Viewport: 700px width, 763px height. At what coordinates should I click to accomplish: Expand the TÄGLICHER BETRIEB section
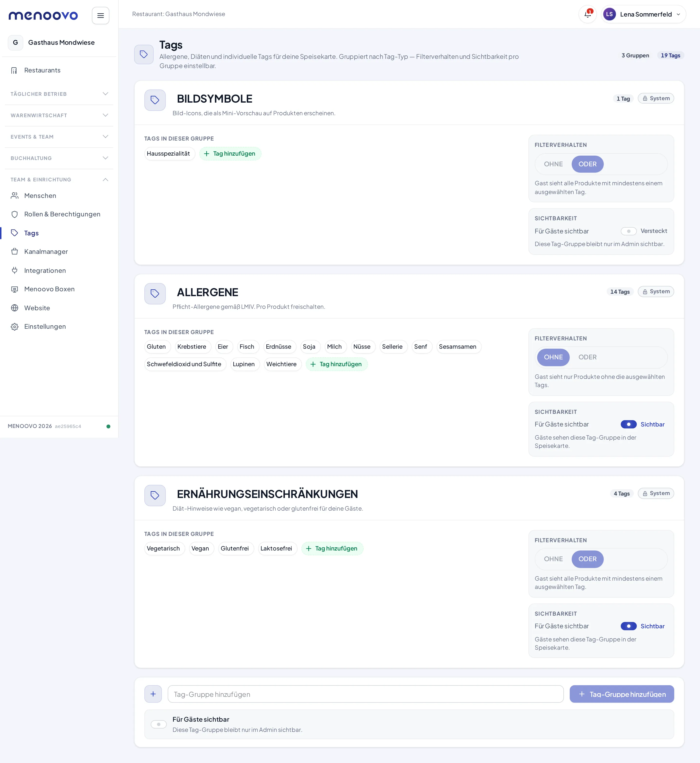[59, 94]
